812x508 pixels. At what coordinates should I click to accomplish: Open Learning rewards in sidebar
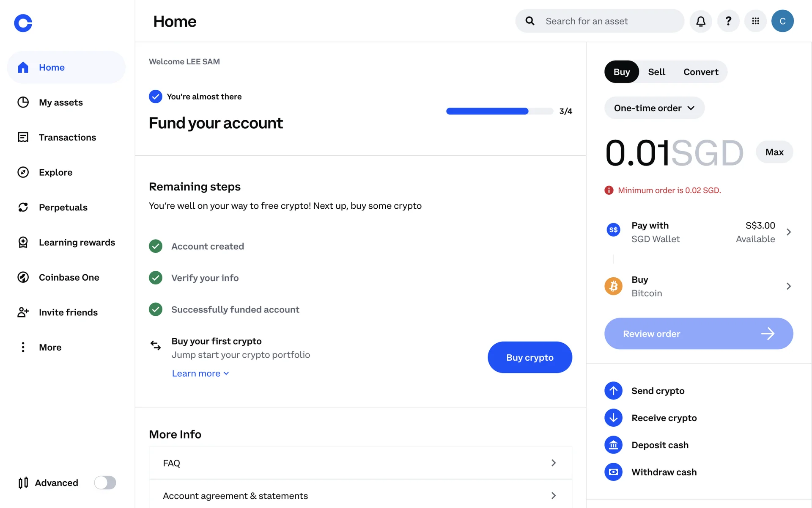click(77, 243)
